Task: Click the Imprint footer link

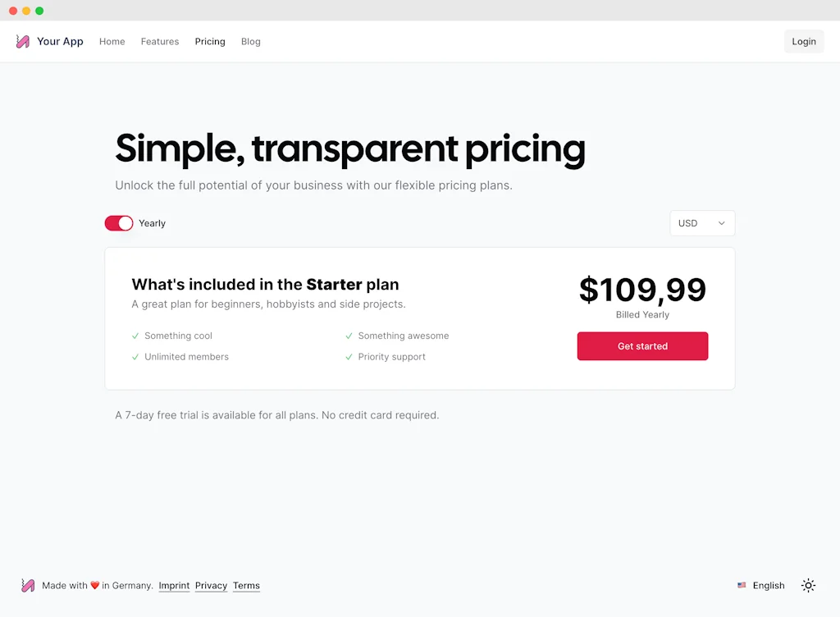Action: pos(174,585)
